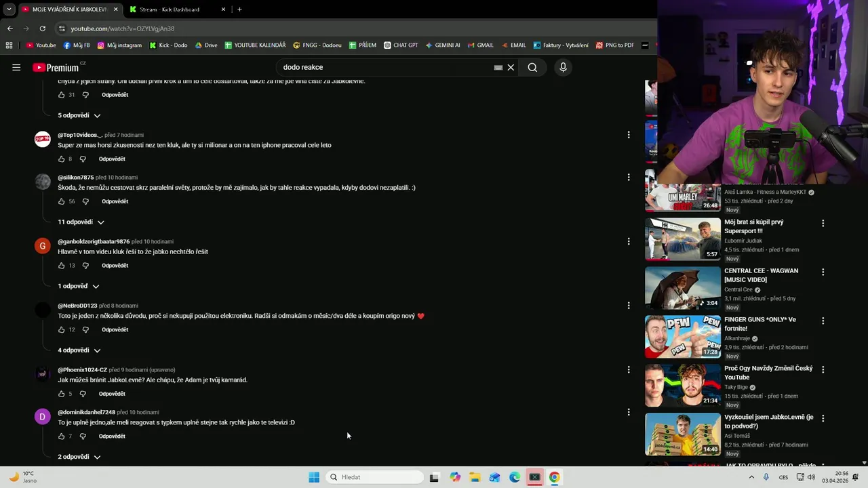
Task: Go back with the browser back arrow
Action: pos(9,28)
